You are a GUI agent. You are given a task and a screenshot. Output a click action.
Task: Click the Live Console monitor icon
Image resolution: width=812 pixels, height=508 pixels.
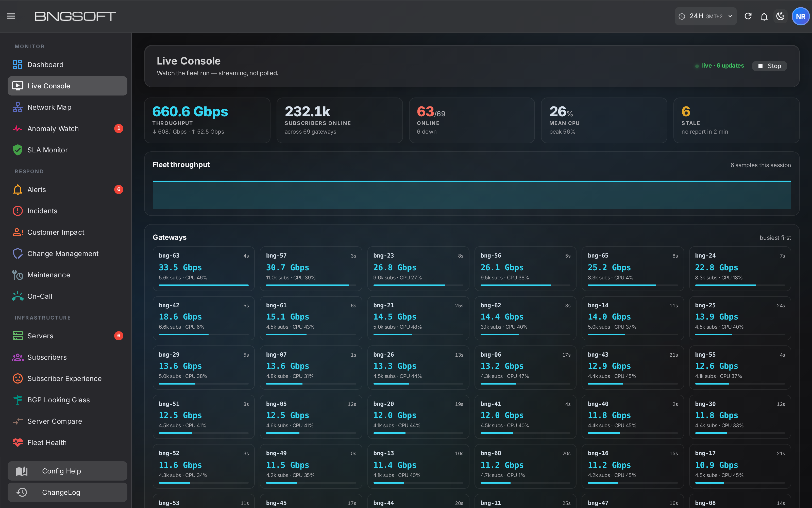(18, 86)
